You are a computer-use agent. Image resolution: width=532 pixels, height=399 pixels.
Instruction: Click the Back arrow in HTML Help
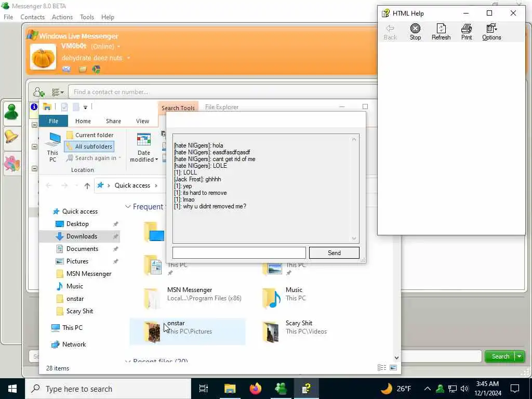(390, 32)
